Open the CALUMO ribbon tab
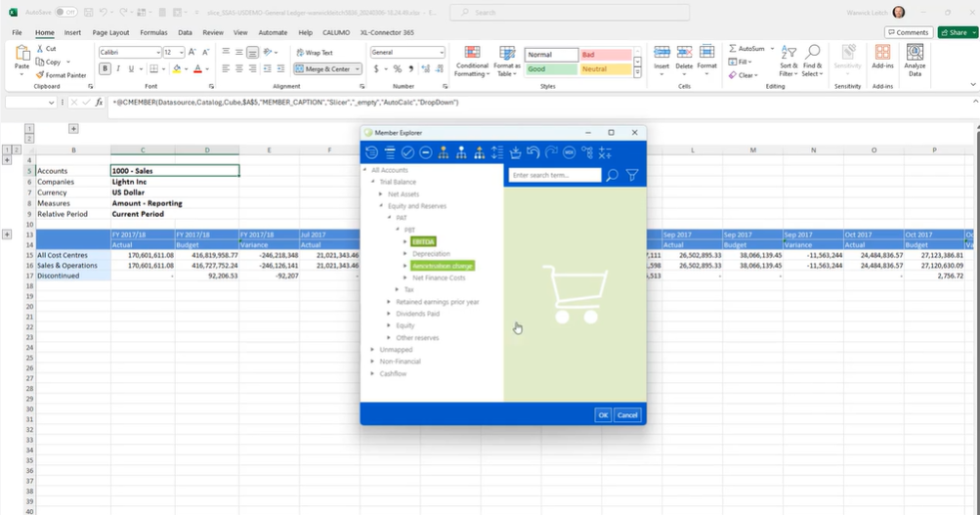This screenshot has width=980, height=515. [335, 32]
